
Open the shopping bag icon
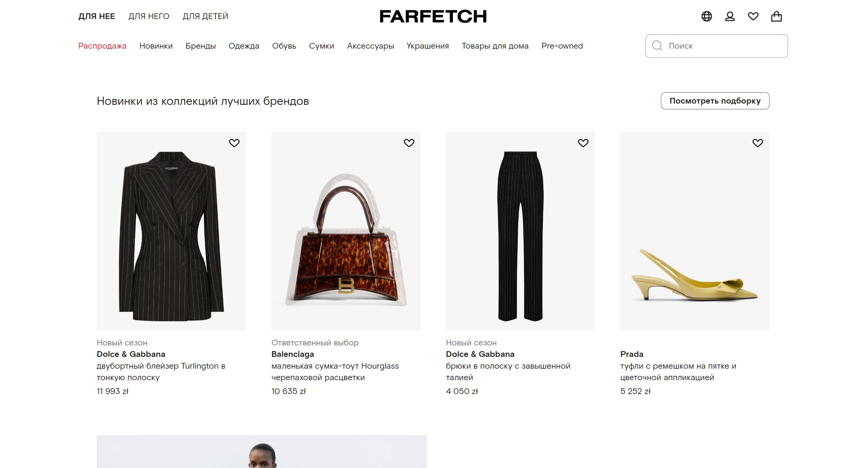click(x=777, y=16)
